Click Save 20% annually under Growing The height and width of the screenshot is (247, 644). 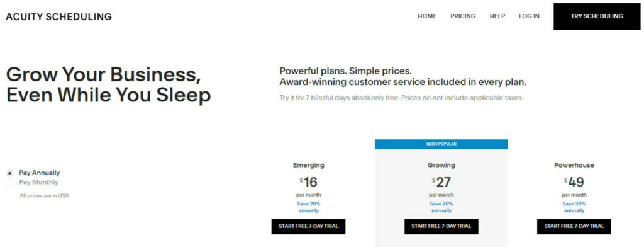coord(441,207)
